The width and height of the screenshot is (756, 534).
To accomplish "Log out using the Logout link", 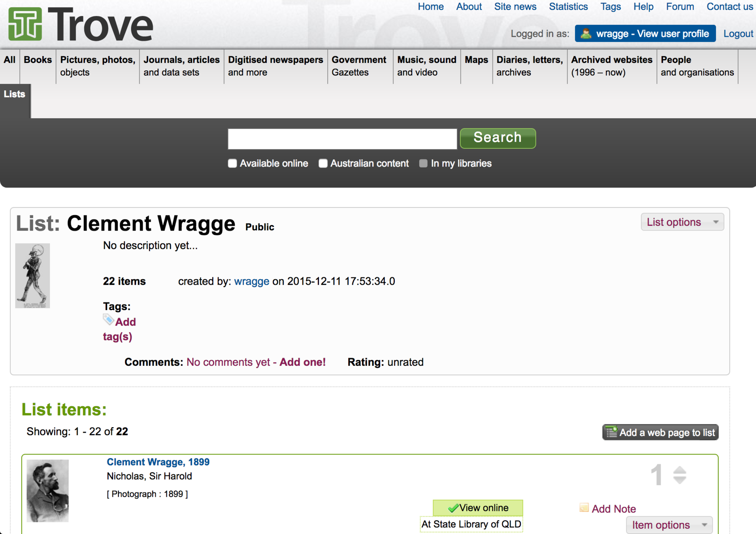I will click(738, 34).
